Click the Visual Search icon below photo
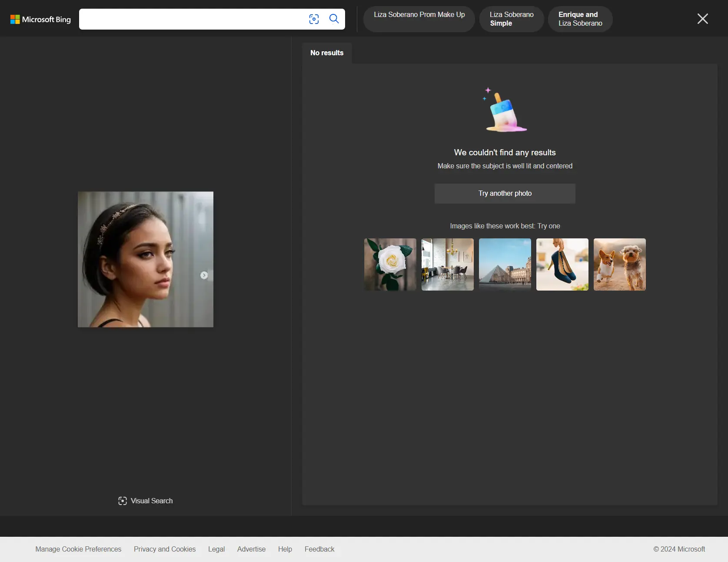The width and height of the screenshot is (728, 562). (123, 501)
